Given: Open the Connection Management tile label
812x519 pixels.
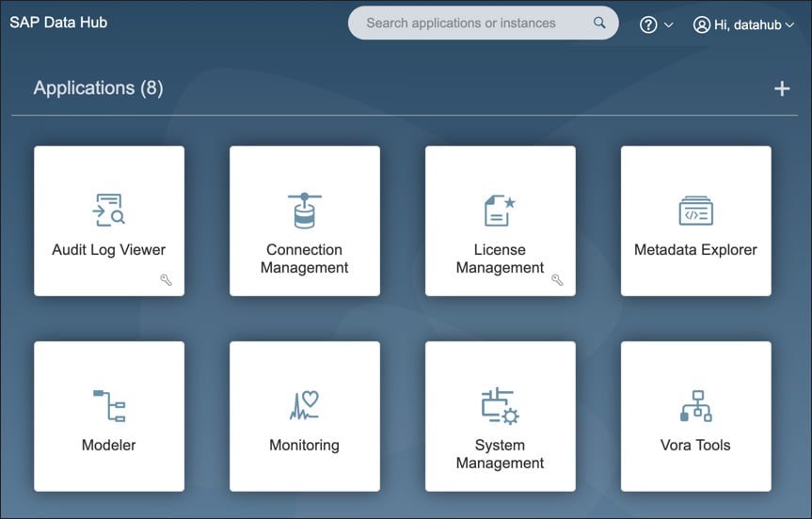Looking at the screenshot, I should pos(305,259).
